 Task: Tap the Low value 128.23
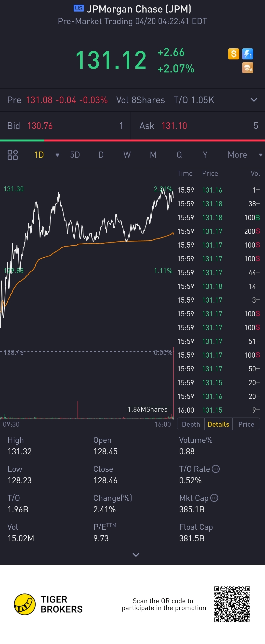click(20, 480)
